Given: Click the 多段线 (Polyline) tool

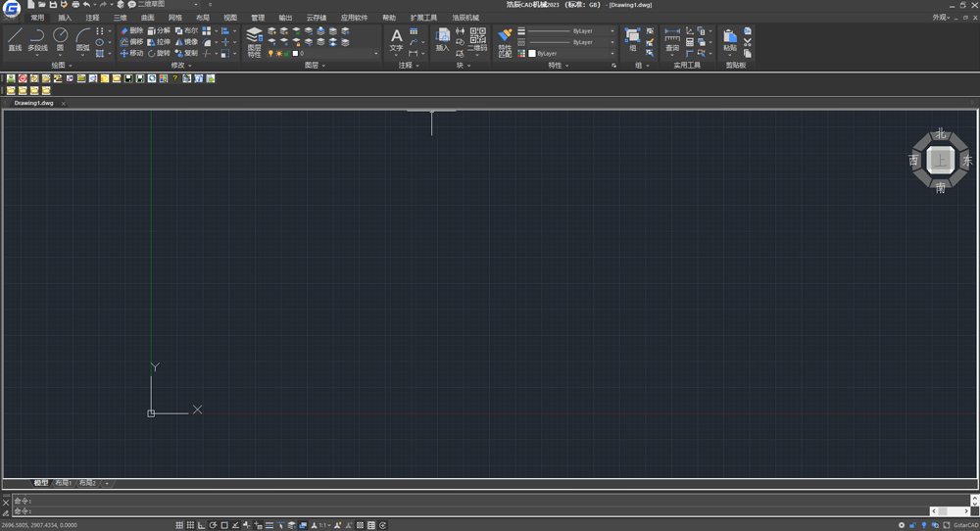Looking at the screenshot, I should coord(37,39).
